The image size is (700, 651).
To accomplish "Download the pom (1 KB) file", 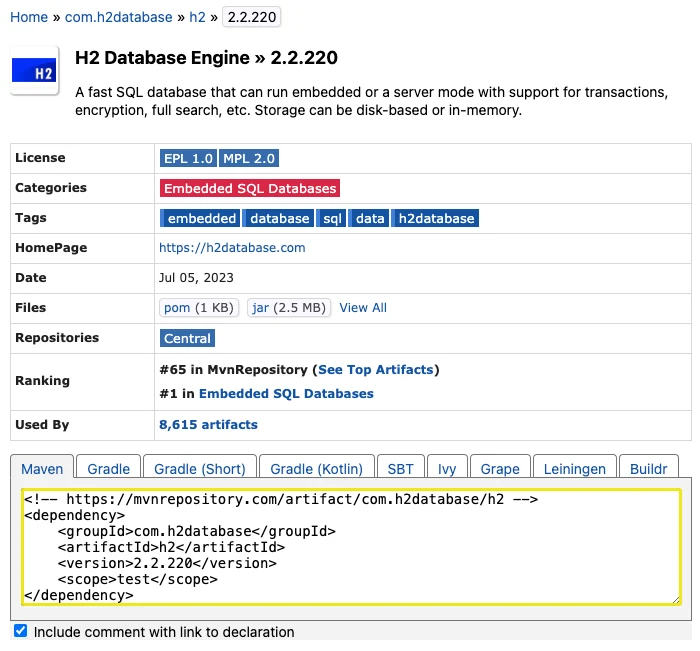I will [199, 308].
